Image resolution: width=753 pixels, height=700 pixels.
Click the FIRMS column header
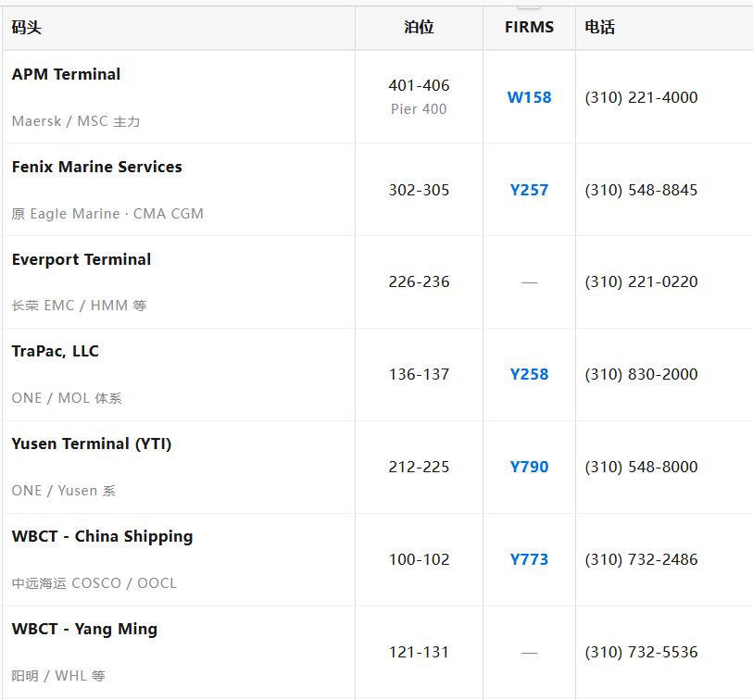(x=529, y=28)
